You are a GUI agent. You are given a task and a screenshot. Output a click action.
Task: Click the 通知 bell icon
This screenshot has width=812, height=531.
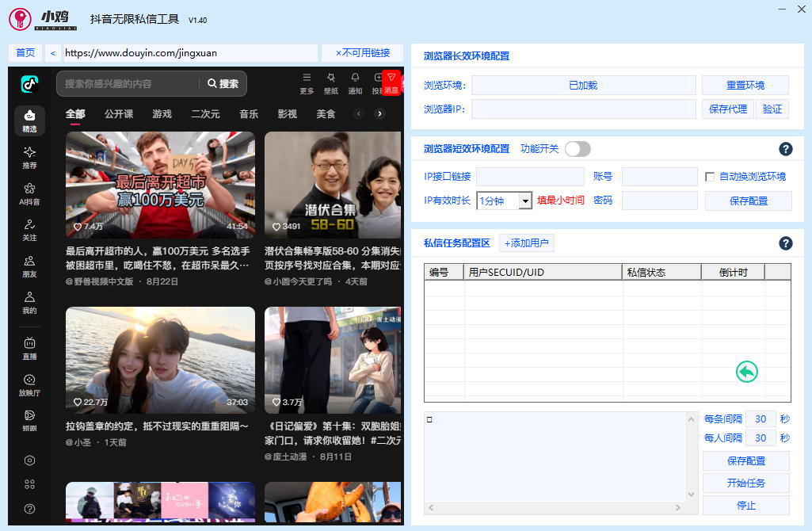pyautogui.click(x=355, y=83)
